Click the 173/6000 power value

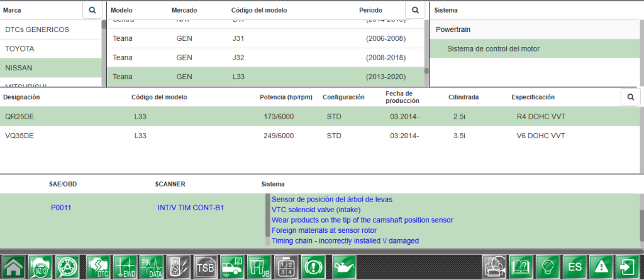pyautogui.click(x=279, y=116)
